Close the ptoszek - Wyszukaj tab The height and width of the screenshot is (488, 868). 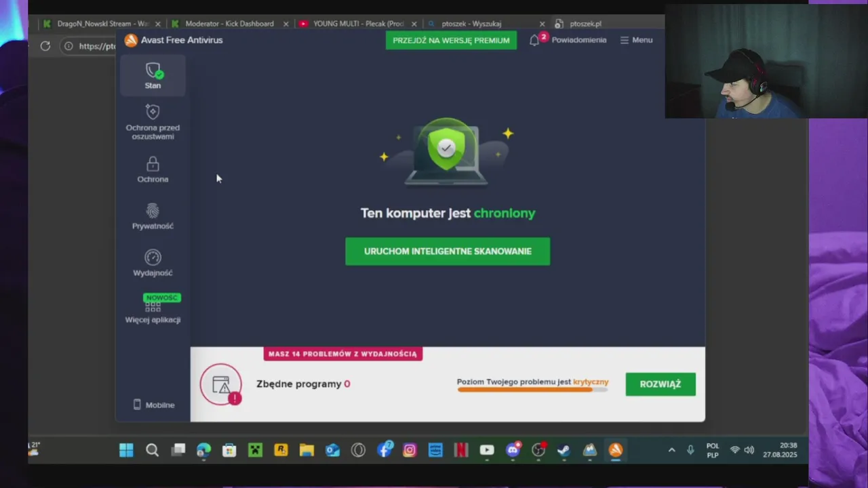coord(542,24)
